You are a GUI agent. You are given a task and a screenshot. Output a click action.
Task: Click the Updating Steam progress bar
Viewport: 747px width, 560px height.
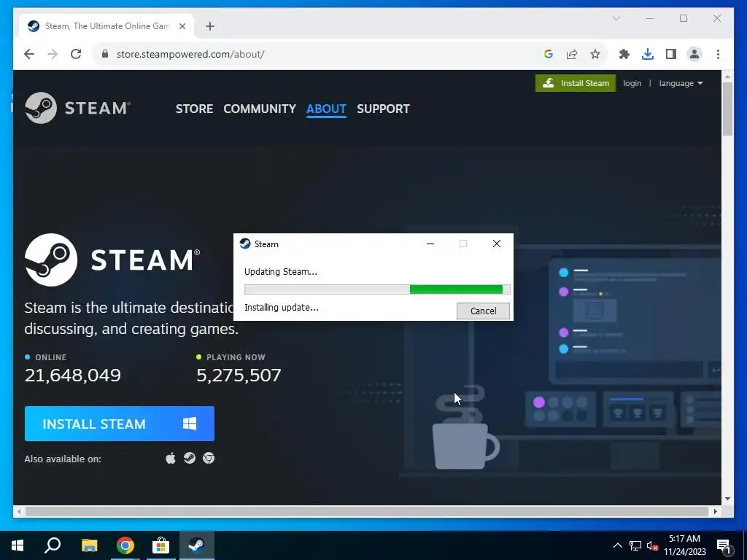(377, 289)
